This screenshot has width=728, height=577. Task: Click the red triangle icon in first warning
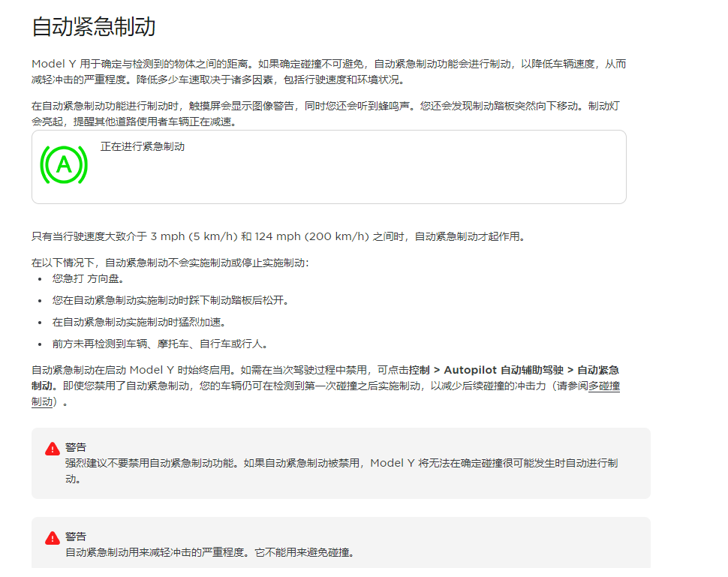click(x=53, y=449)
